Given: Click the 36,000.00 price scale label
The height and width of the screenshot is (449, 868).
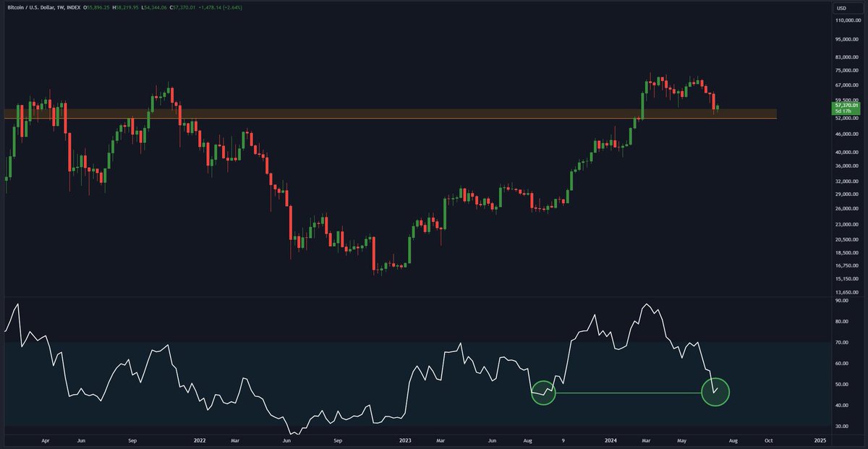Looking at the screenshot, I should click(848, 166).
